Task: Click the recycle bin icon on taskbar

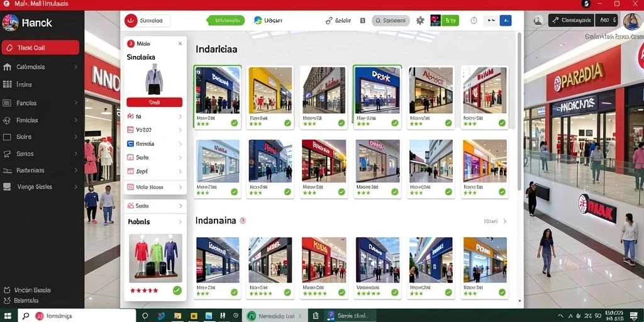Action: pos(316,316)
